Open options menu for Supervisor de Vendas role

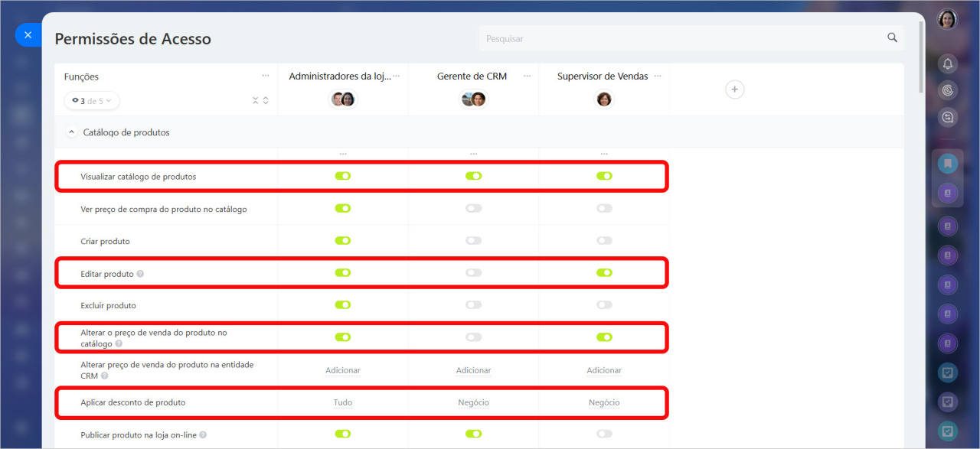(x=658, y=76)
